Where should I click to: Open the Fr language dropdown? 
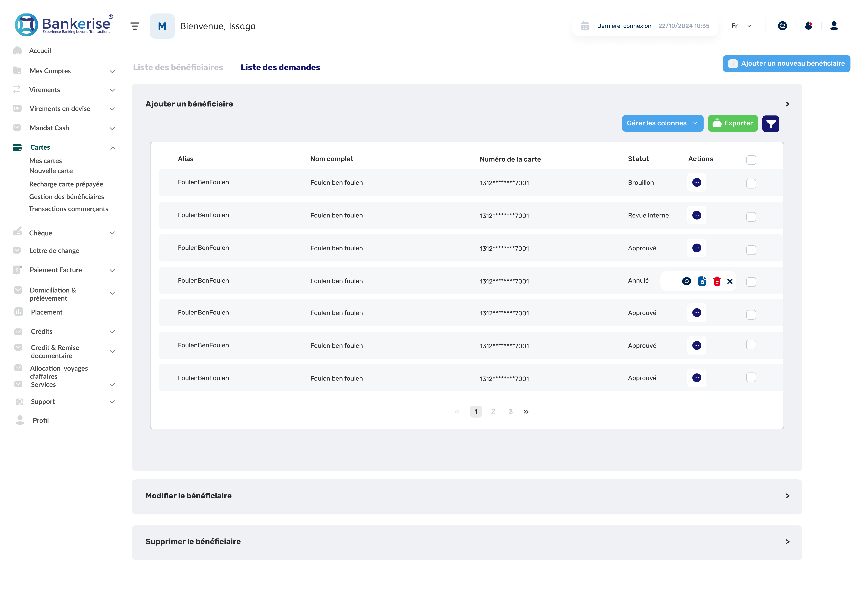tap(741, 26)
